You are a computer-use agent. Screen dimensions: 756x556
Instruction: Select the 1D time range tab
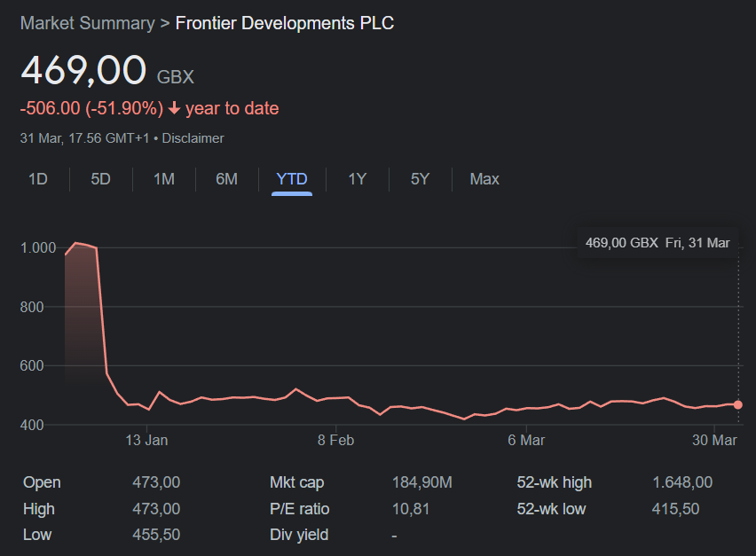point(38,179)
